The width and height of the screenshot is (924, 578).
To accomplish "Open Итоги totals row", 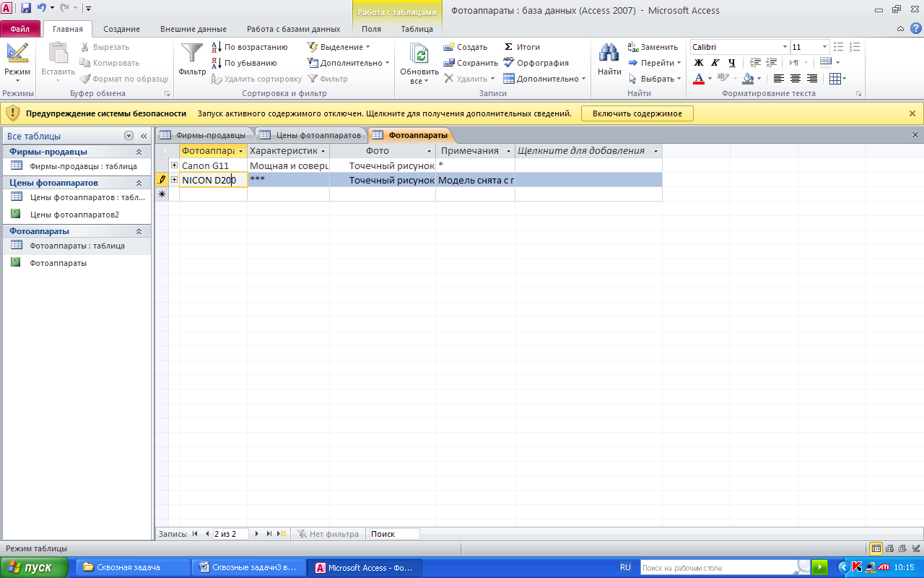I will click(522, 47).
